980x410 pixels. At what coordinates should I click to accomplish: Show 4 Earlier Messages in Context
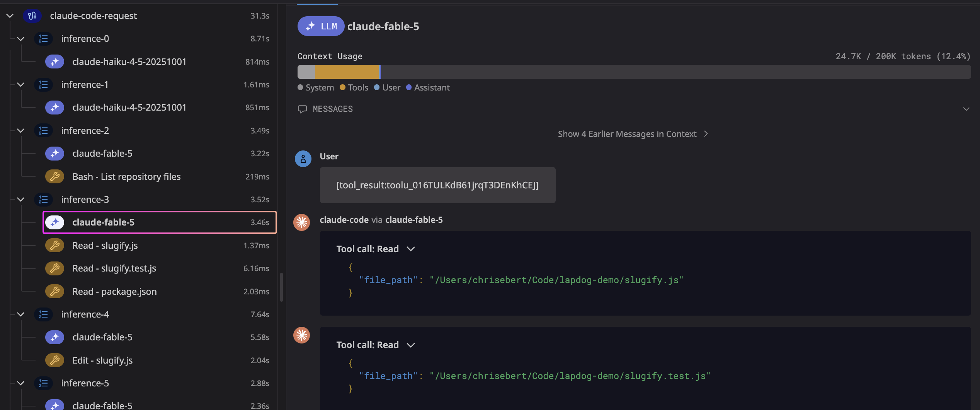tap(633, 134)
